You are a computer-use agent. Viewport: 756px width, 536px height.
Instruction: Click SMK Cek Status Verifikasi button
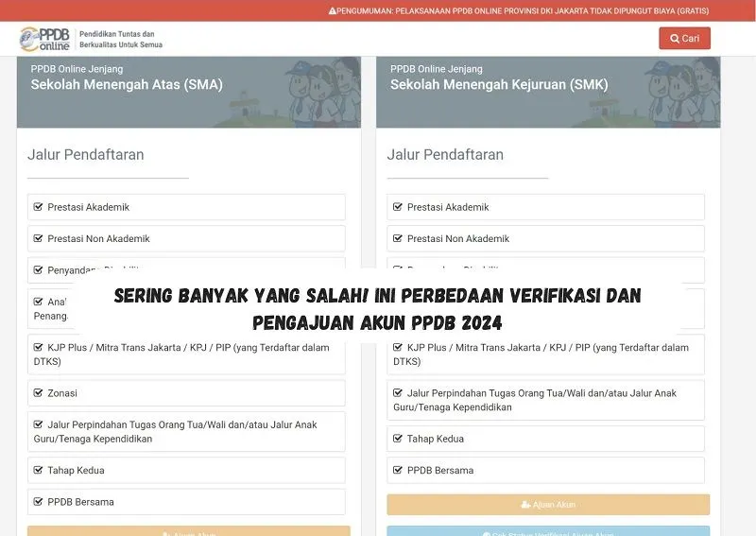click(548, 531)
